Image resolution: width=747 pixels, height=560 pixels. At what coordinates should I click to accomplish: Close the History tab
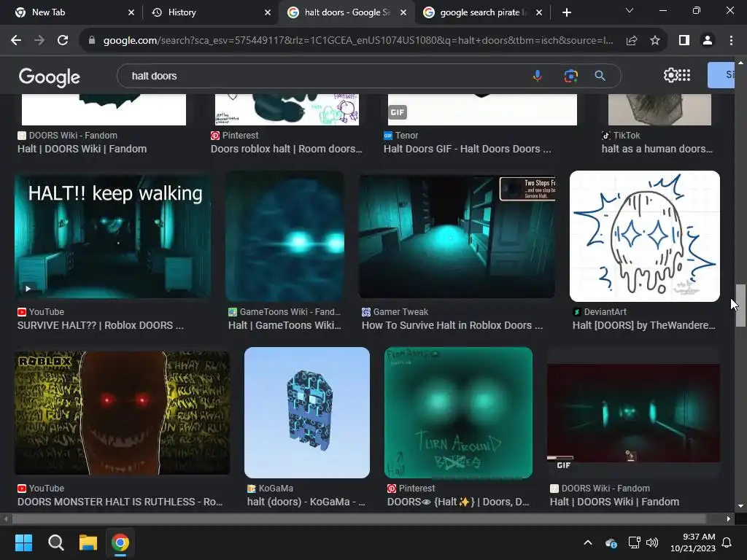click(x=268, y=12)
